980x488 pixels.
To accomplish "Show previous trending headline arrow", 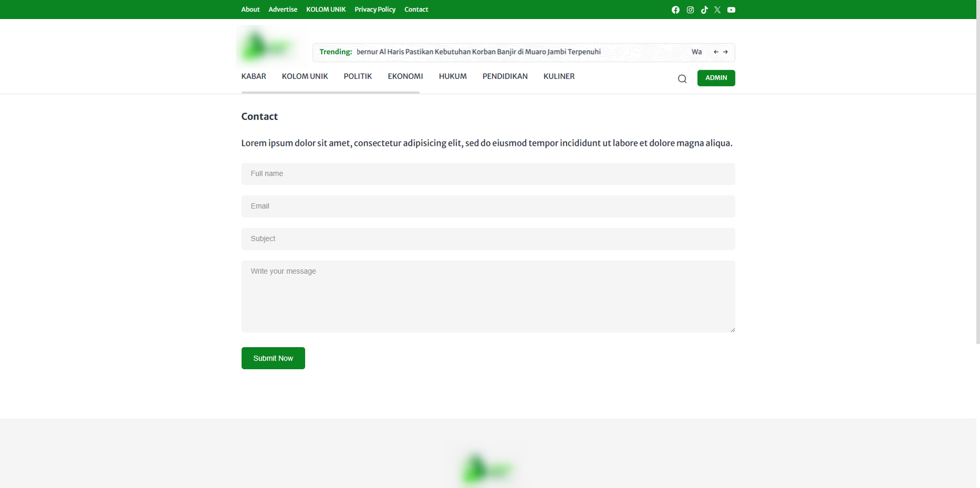I will pyautogui.click(x=715, y=52).
